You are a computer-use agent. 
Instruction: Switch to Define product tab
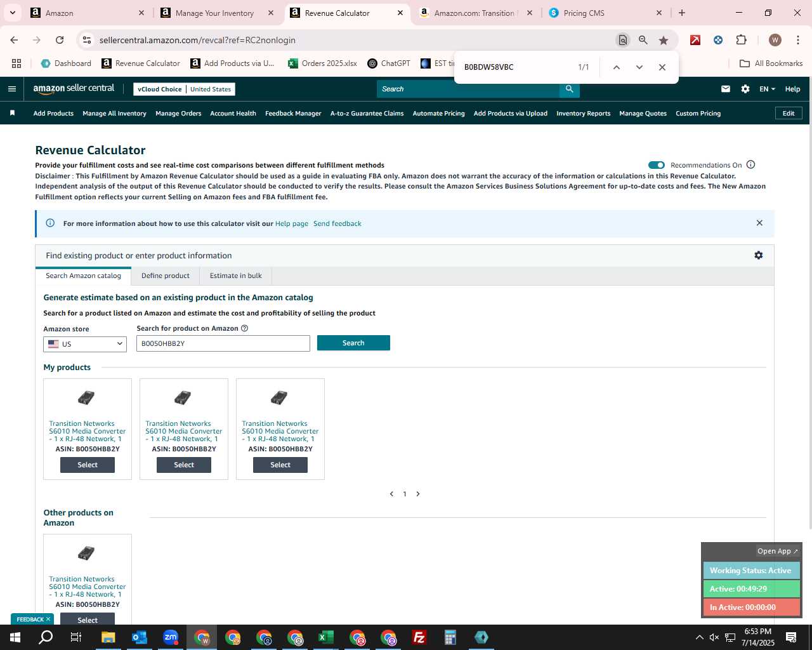(166, 275)
